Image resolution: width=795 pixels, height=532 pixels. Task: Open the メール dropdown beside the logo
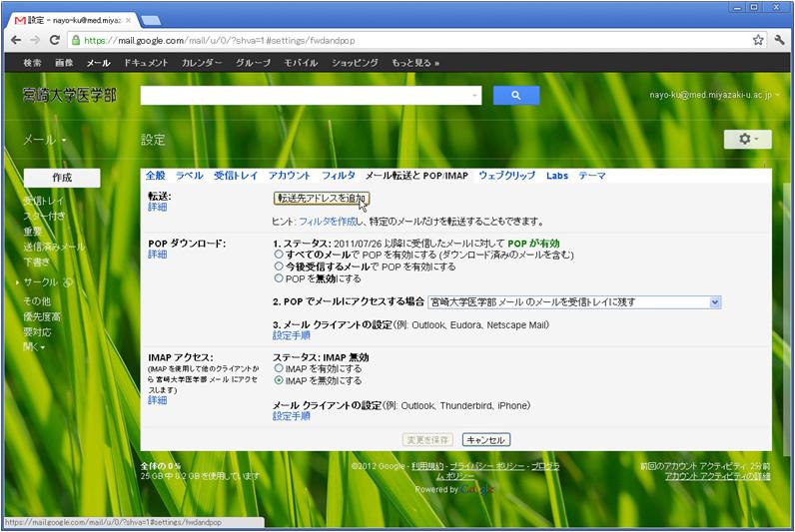coord(45,140)
